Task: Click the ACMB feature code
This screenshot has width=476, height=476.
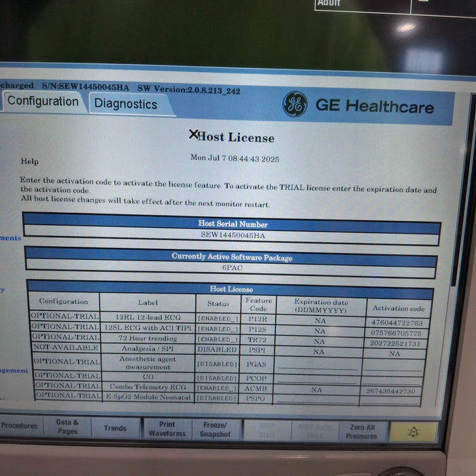Action: [x=256, y=388]
